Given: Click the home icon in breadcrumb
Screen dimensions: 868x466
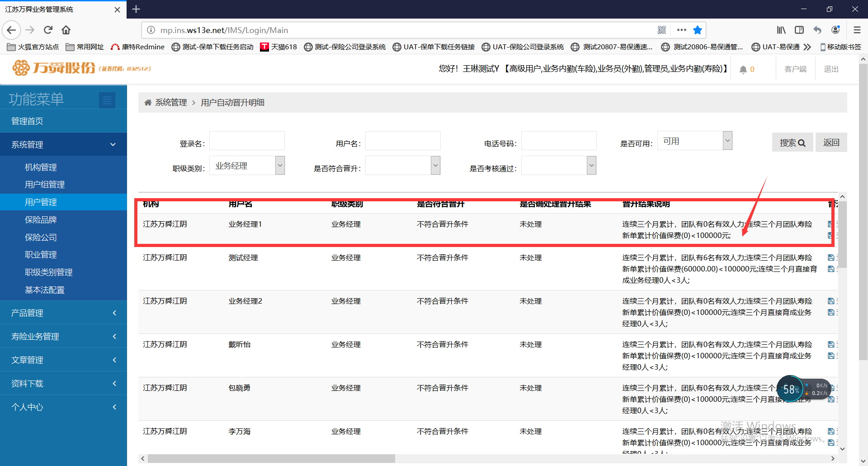Looking at the screenshot, I should 148,103.
